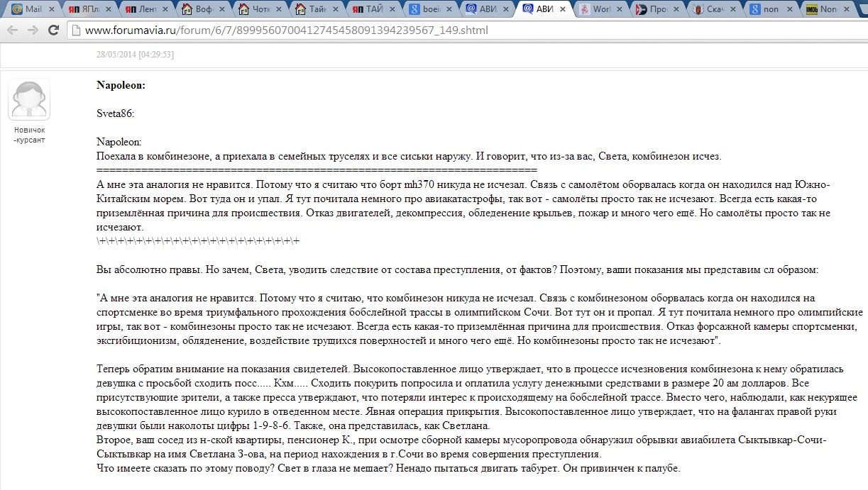Screen dimensions: 868x490
Task: Switch to the Вoф house-icon tab
Action: point(201,9)
